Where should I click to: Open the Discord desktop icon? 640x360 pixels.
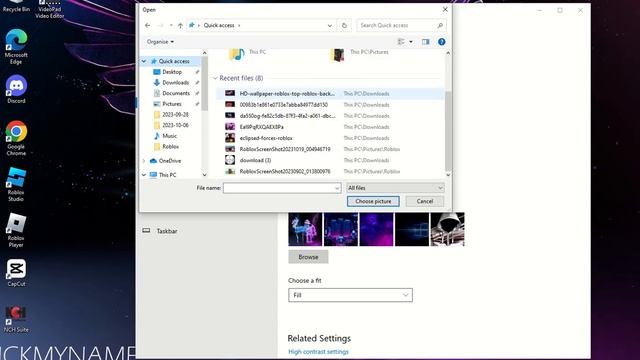point(16,89)
